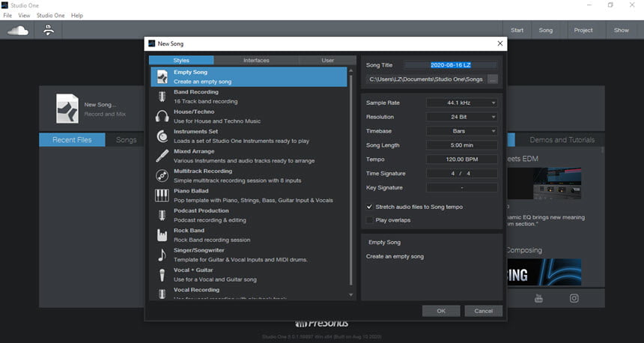The height and width of the screenshot is (343, 644).
Task: Open the Studio One menu
Action: [50, 15]
